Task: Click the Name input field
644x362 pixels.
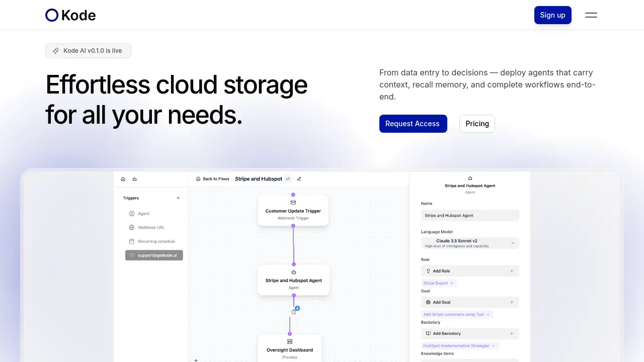Action: pyautogui.click(x=470, y=215)
